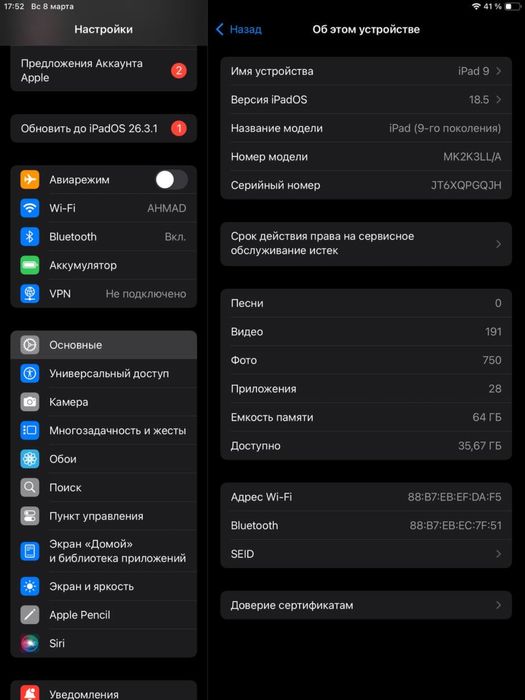Tap the Airplane mode icon (Авиарежим)

tap(30, 179)
